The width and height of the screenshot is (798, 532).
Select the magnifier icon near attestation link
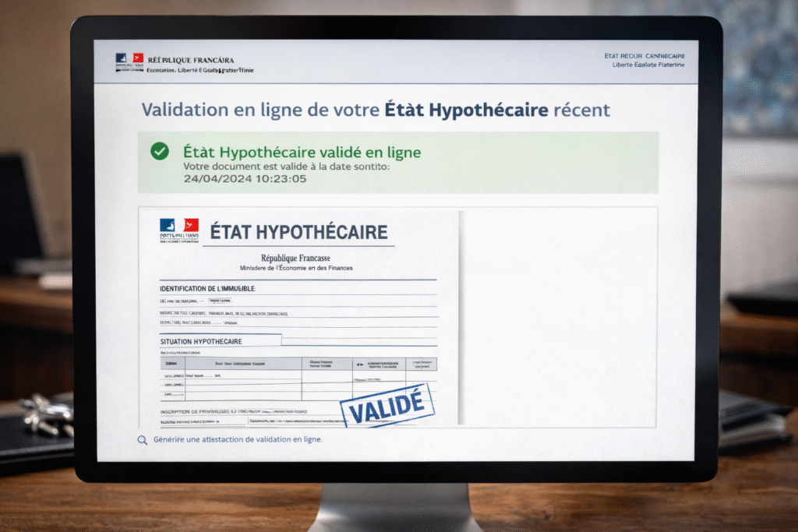(143, 439)
